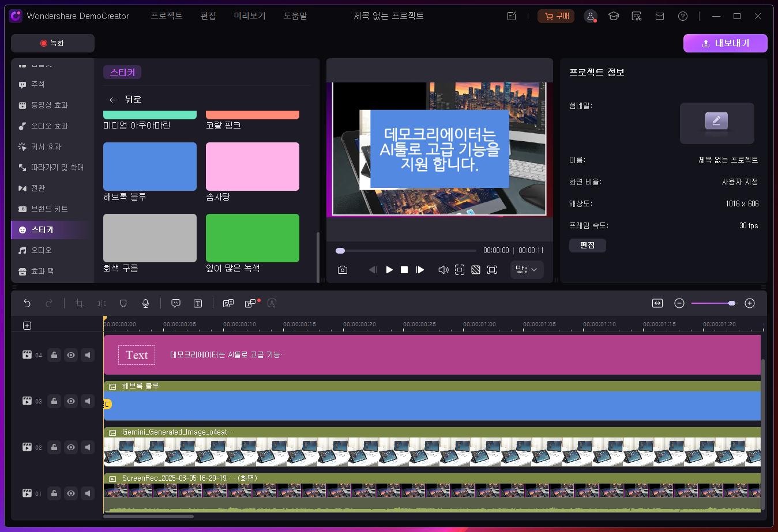Click the safe-zone dashed frame preview icon
778x532 pixels.
tap(460, 270)
